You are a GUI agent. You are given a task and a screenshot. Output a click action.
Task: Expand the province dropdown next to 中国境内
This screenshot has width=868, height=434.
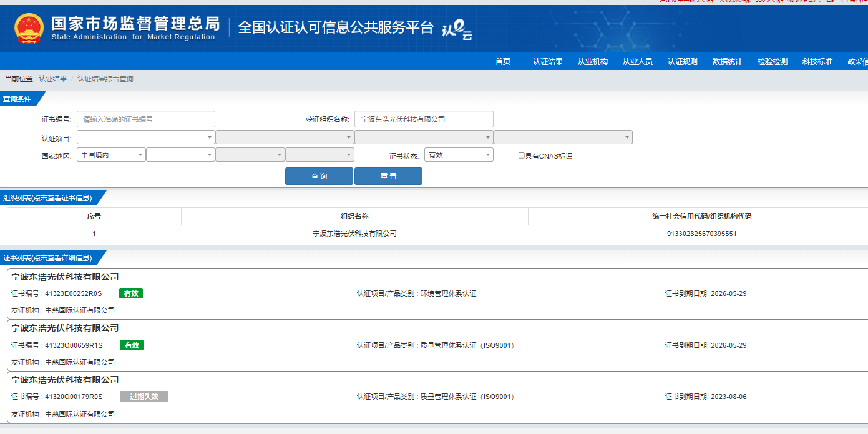[x=180, y=155]
